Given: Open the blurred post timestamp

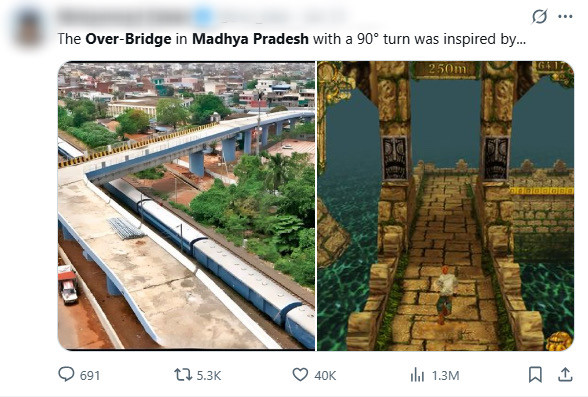Looking at the screenshot, I should pyautogui.click(x=323, y=17).
